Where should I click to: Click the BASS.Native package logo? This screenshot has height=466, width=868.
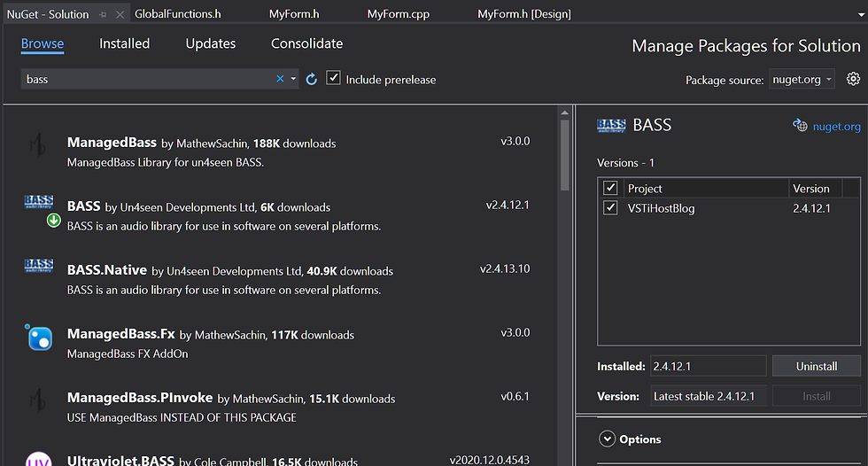click(x=39, y=265)
